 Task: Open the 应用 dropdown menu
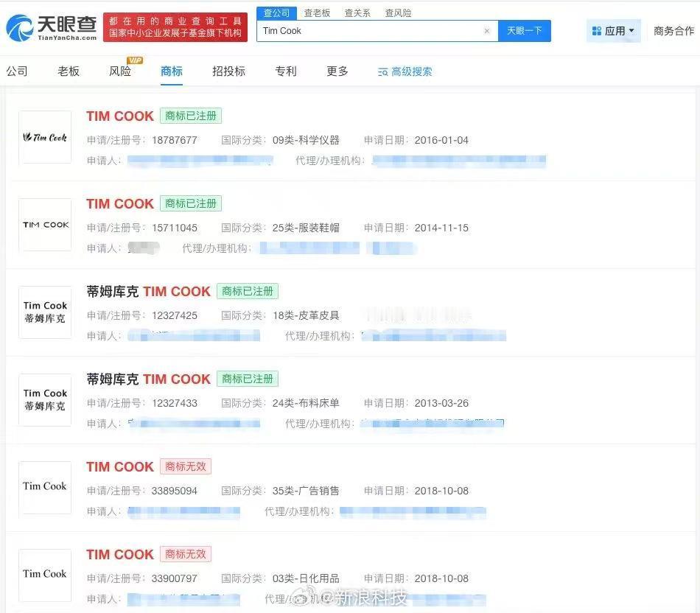pos(614,31)
